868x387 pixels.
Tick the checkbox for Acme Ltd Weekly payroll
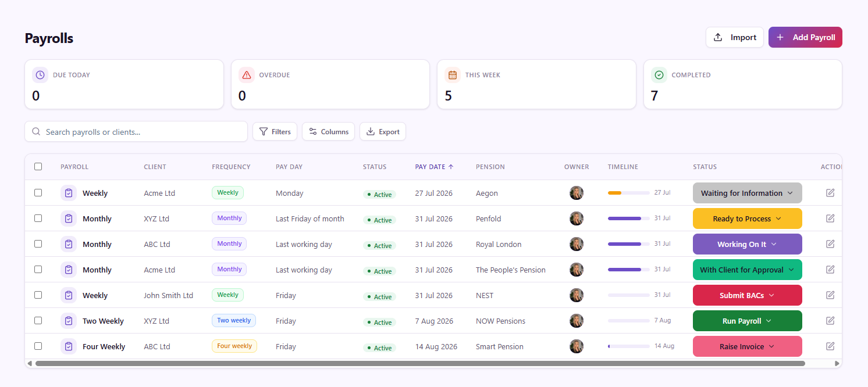coord(38,193)
